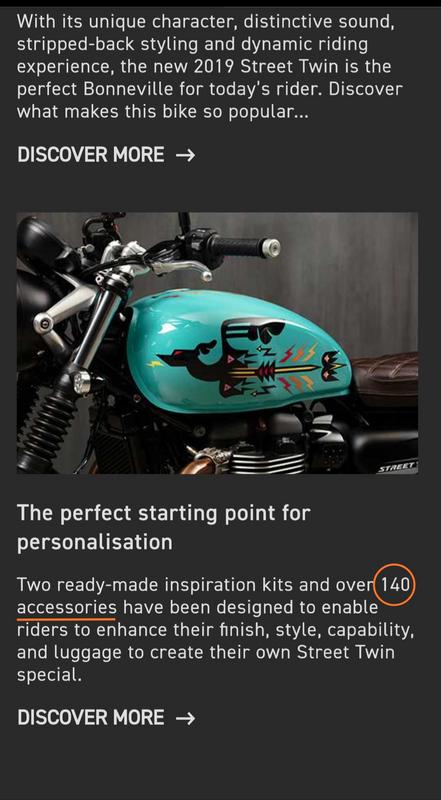
Task: Follow the DISCOVER MORE link under personalisation text
Action: click(106, 718)
